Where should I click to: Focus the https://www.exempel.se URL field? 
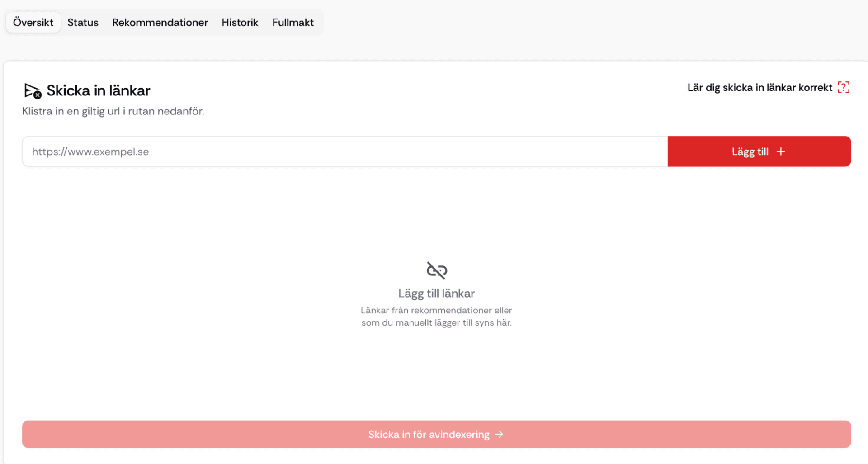point(344,152)
